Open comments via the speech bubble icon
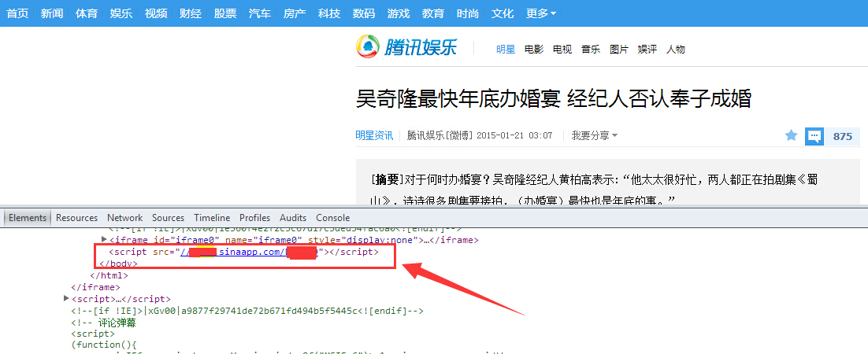The image size is (868, 354). click(x=814, y=136)
